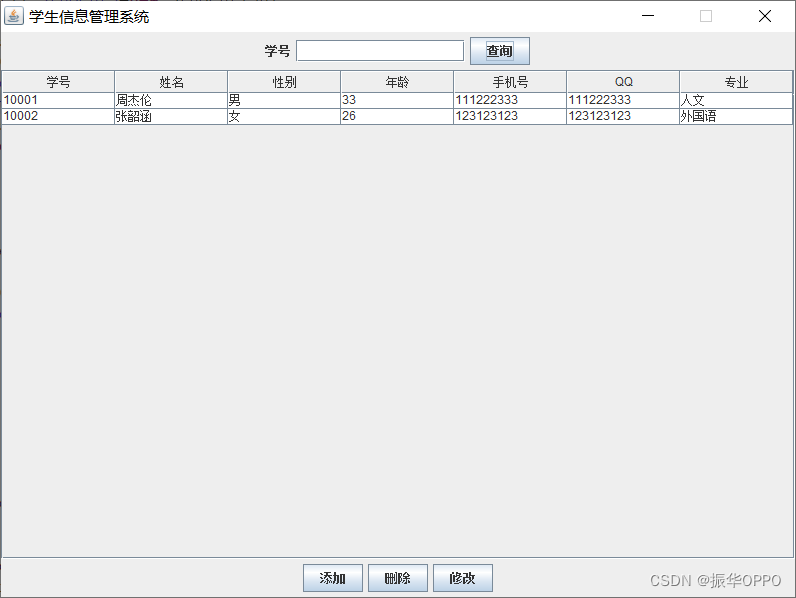Click the 性别 column header
796x598 pixels.
click(x=284, y=82)
